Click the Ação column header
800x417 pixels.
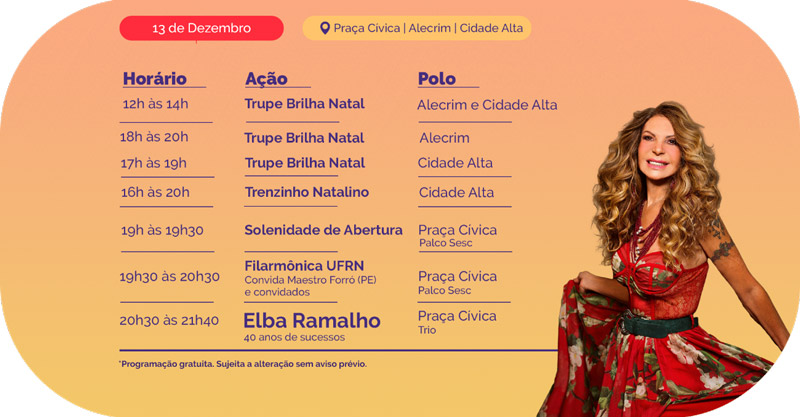(266, 79)
